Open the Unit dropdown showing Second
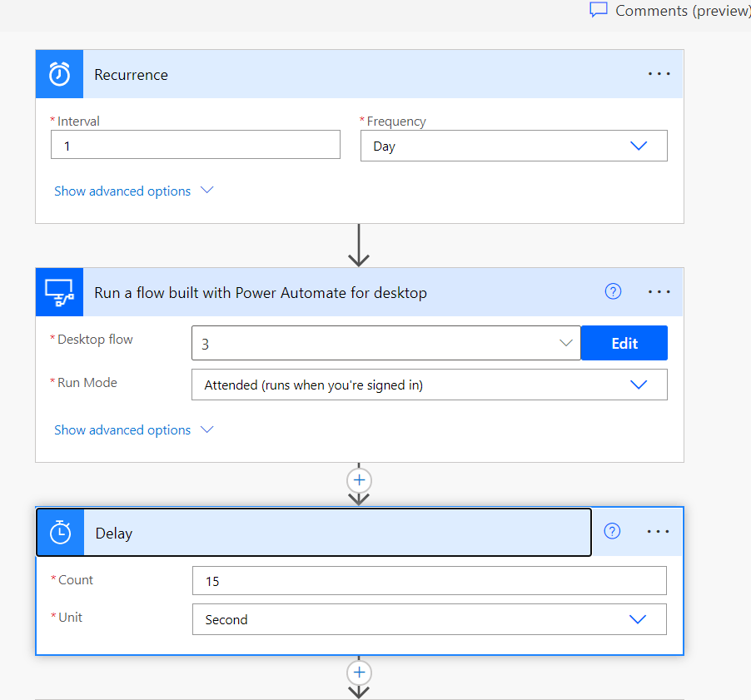 pos(429,619)
